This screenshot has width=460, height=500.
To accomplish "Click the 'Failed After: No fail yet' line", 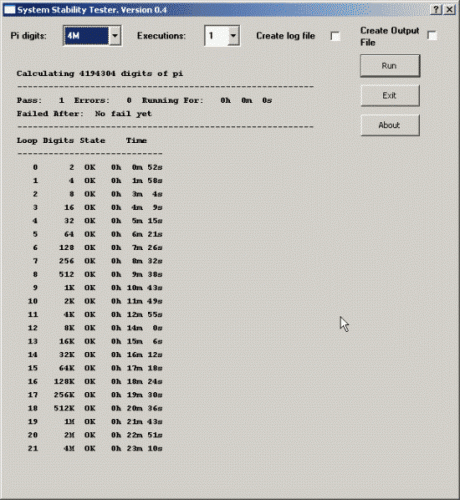I will [84, 114].
